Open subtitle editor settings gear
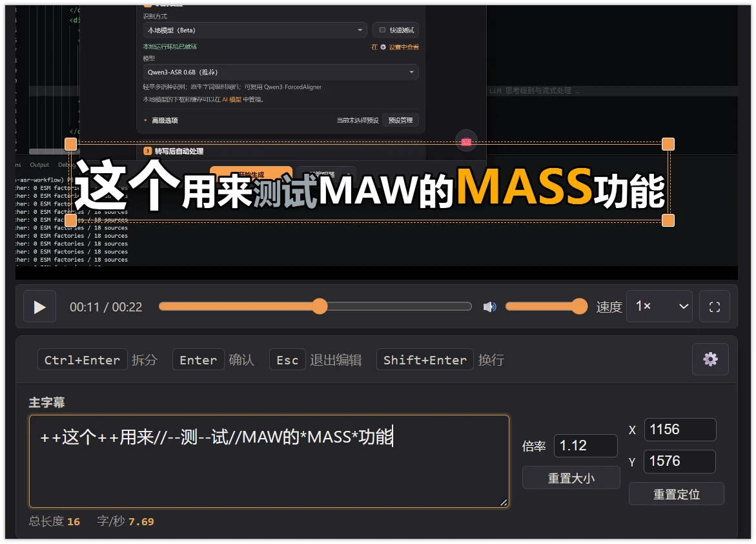The height and width of the screenshot is (544, 756). pyautogui.click(x=710, y=359)
